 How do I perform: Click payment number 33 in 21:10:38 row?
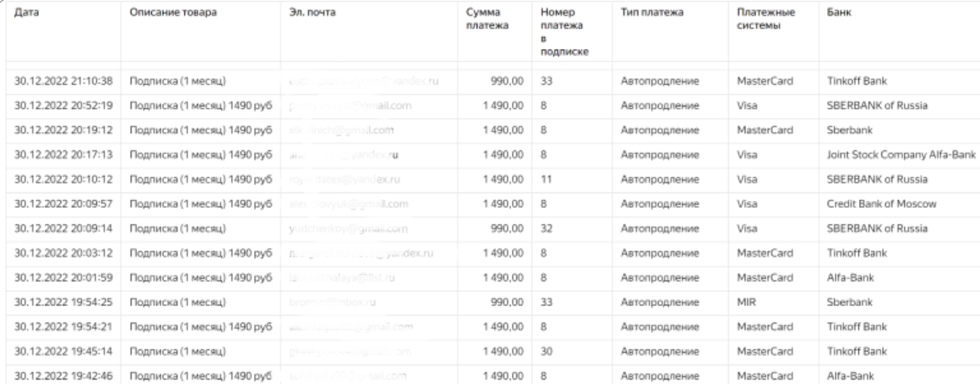546,81
